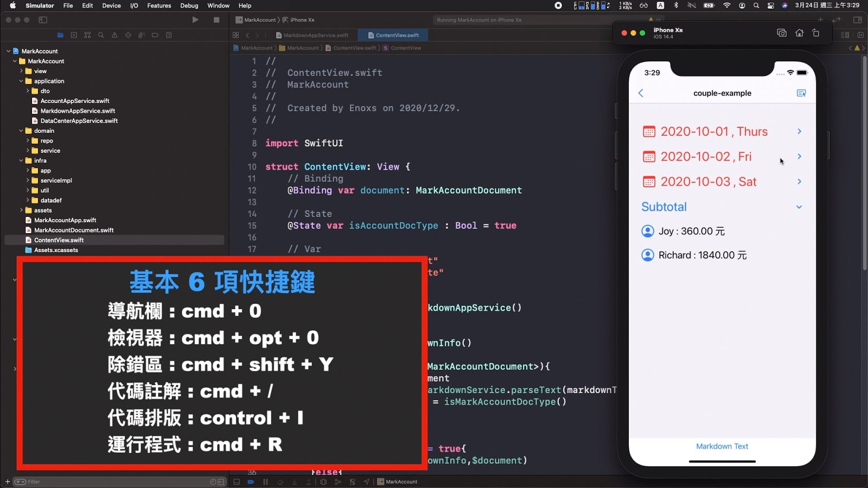The width and height of the screenshot is (868, 488).
Task: Expand the service folder
Action: (28, 151)
